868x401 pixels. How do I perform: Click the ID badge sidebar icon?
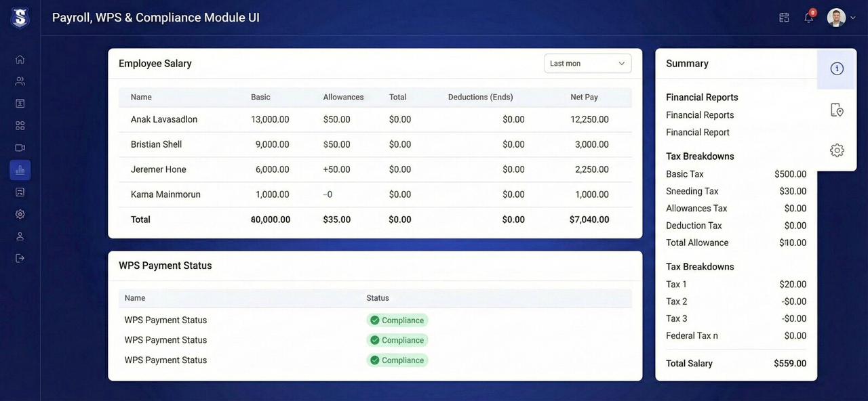pos(20,104)
